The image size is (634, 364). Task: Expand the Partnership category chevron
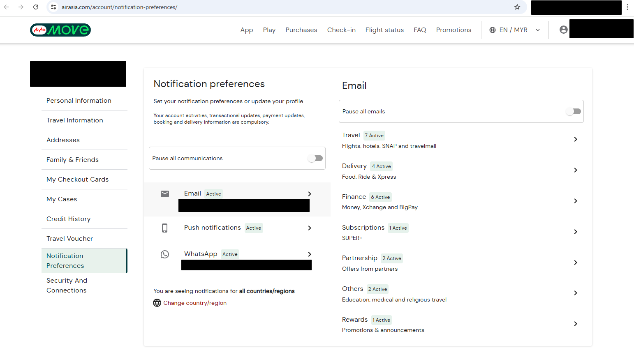576,263
